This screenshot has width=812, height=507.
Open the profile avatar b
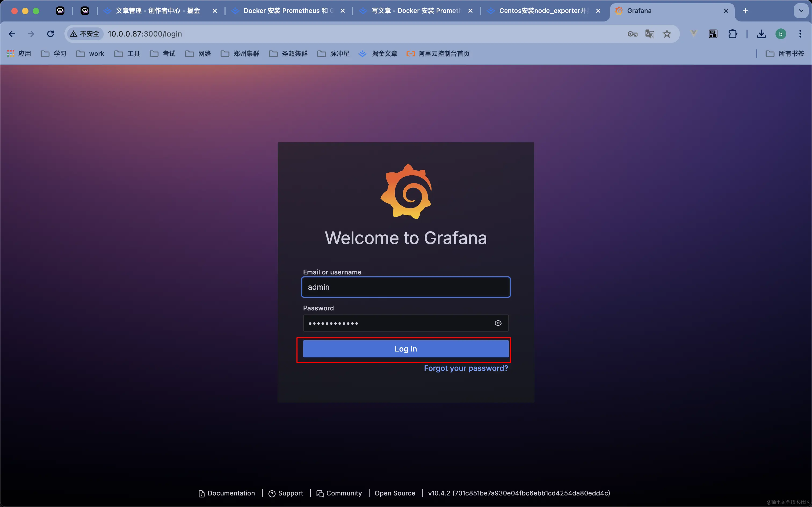(x=781, y=34)
